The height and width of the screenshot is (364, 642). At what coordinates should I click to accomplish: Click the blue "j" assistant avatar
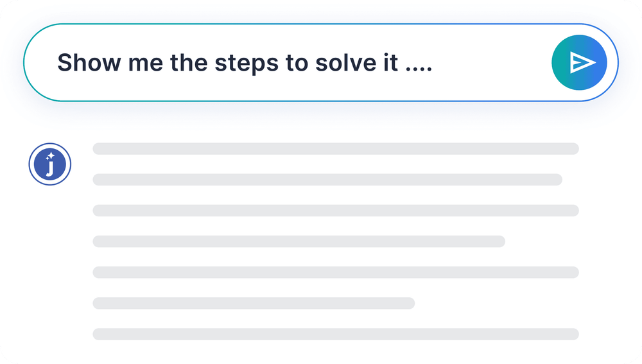pos(50,164)
